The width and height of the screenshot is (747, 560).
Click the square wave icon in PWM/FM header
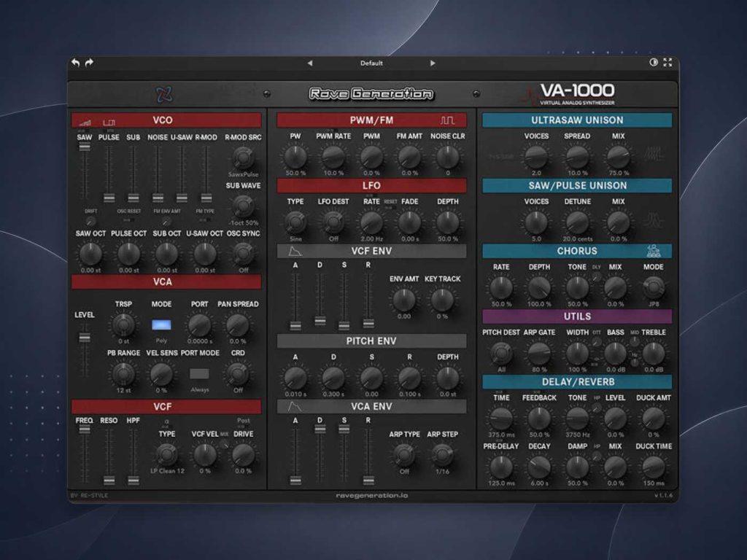(x=447, y=120)
